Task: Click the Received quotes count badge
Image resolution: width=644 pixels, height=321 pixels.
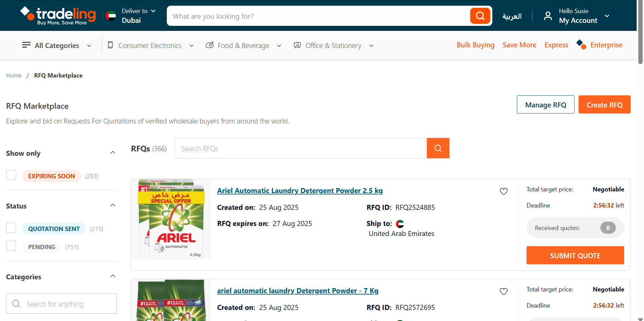Action: point(608,228)
